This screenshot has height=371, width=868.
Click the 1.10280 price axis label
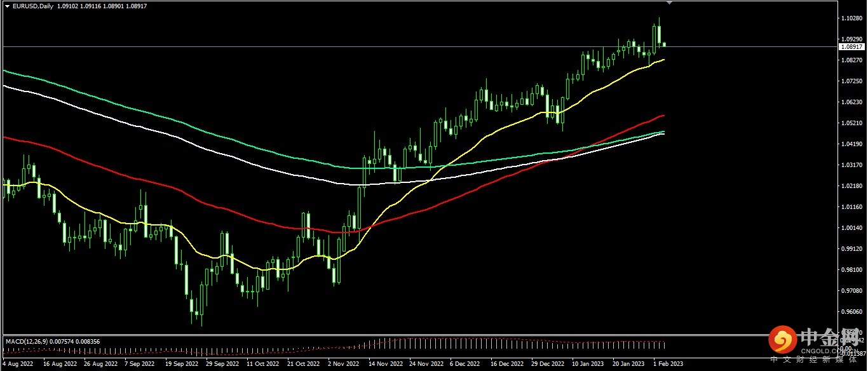click(x=851, y=18)
